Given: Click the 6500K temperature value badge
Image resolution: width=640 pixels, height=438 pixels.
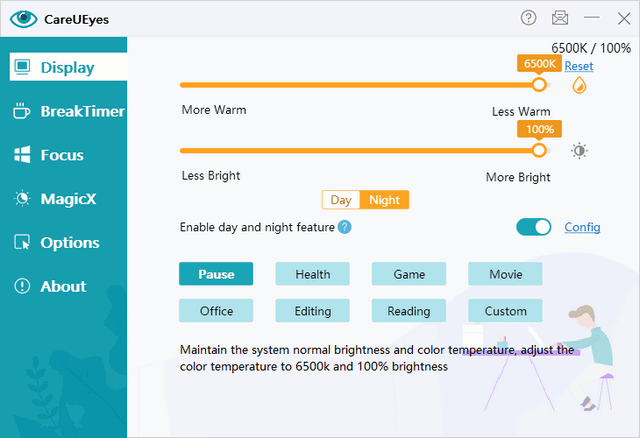Looking at the screenshot, I should pyautogui.click(x=539, y=64).
